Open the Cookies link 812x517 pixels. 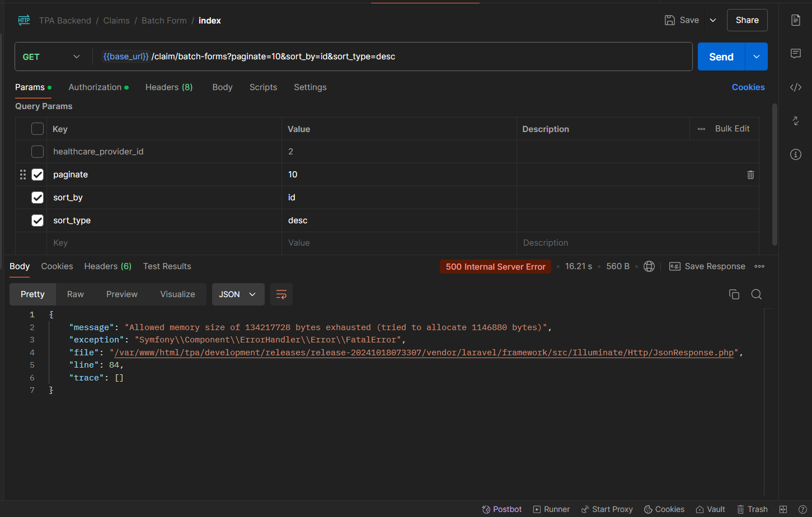pyautogui.click(x=748, y=87)
